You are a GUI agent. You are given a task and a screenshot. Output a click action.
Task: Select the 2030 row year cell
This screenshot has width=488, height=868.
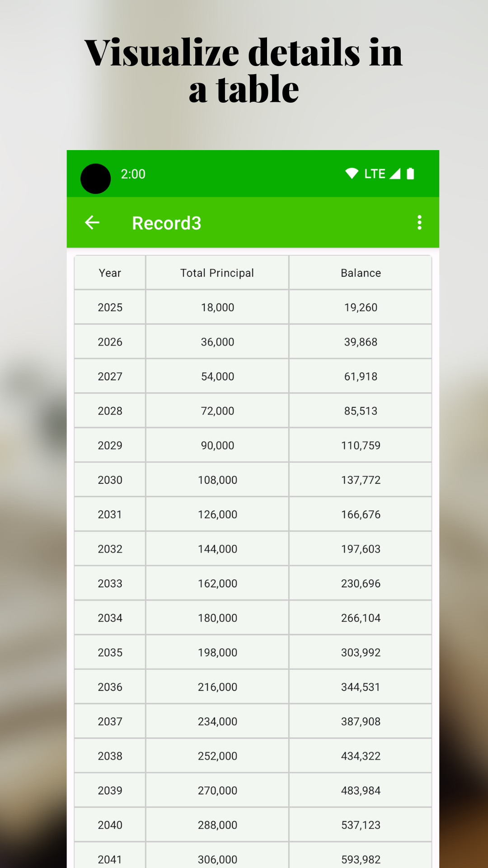pos(110,480)
